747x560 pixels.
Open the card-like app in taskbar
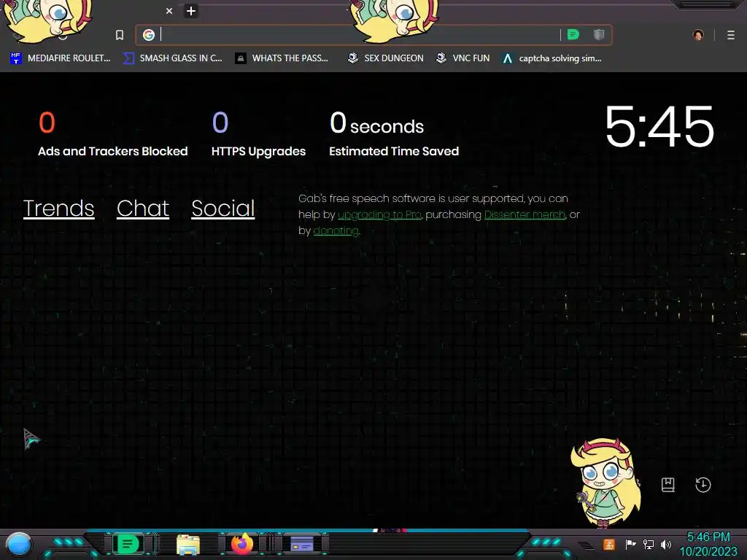[x=302, y=543]
